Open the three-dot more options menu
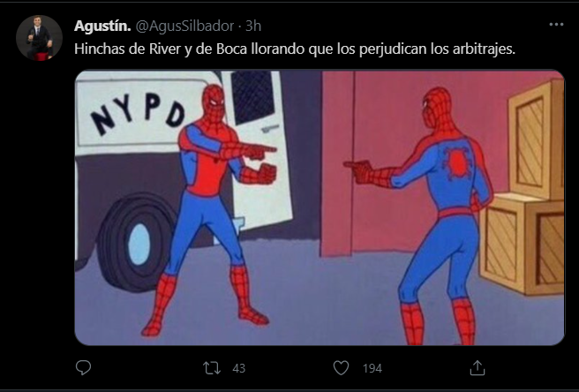Screen dimensions: 579x392 (556, 25)
